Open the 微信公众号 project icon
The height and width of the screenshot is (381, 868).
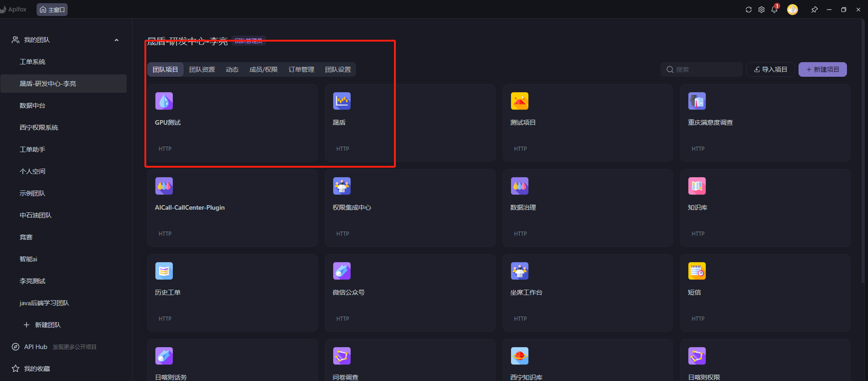pos(342,271)
